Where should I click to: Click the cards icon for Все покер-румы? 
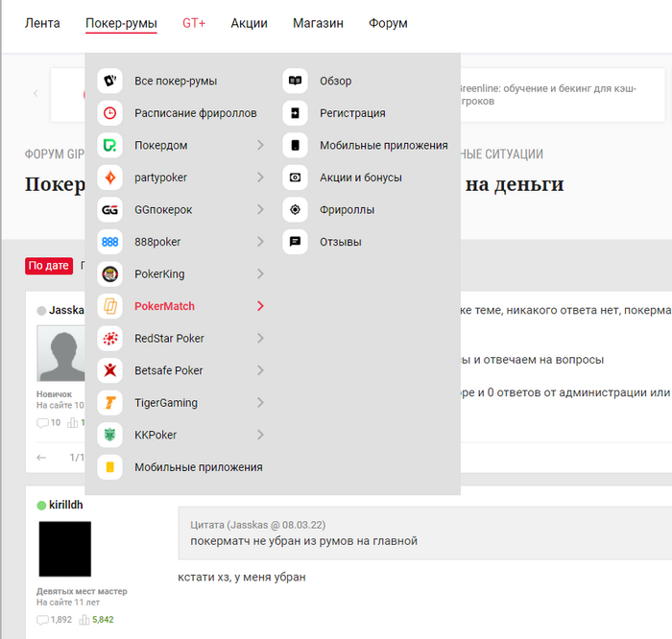click(x=110, y=81)
